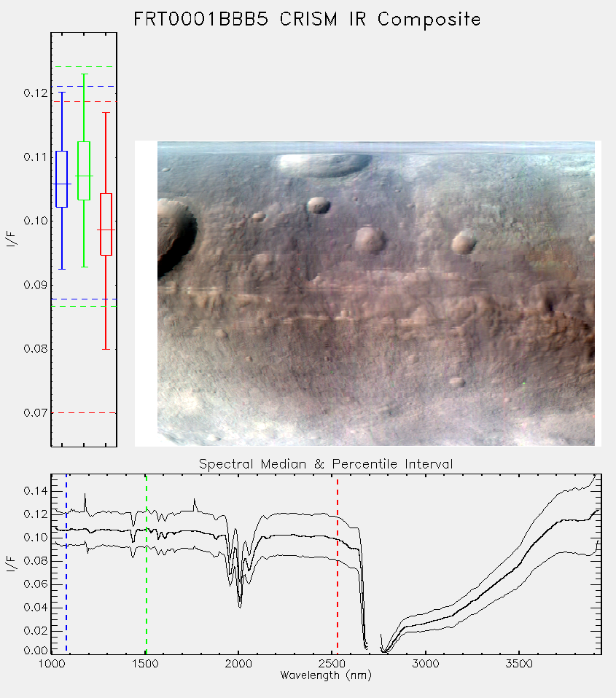Click the top green dashed limit line
The height and width of the screenshot is (698, 616).
(84, 67)
